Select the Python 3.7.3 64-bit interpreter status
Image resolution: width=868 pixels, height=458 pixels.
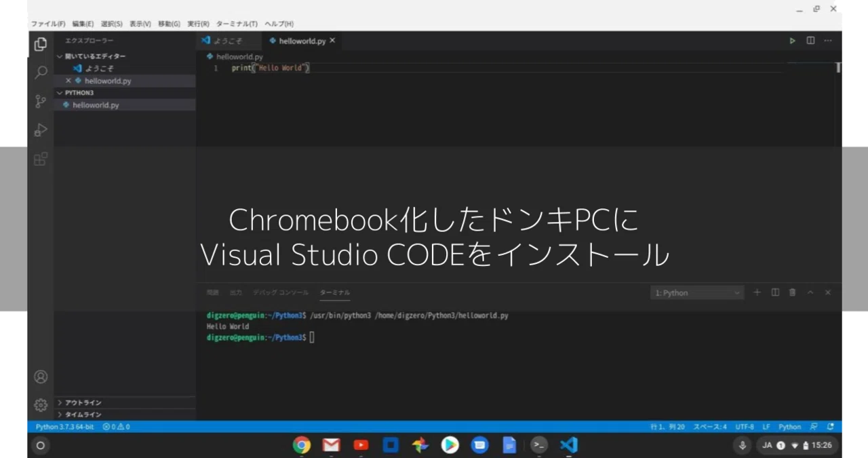[64, 427]
